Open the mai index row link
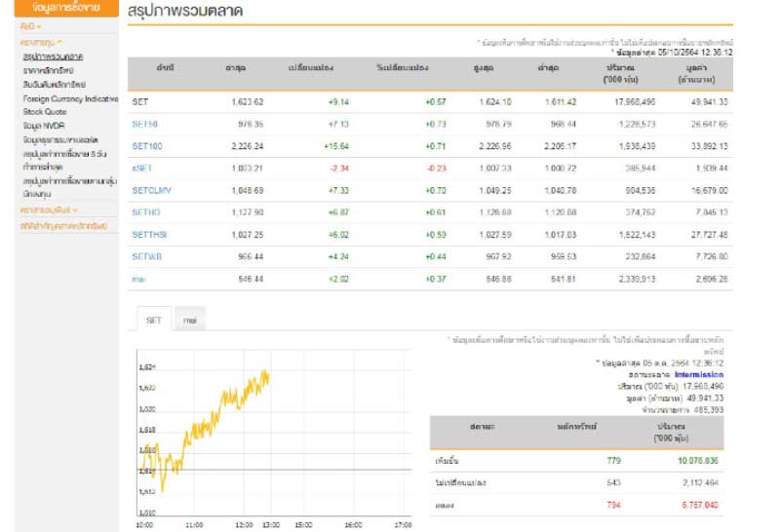The width and height of the screenshot is (780, 532). click(139, 280)
